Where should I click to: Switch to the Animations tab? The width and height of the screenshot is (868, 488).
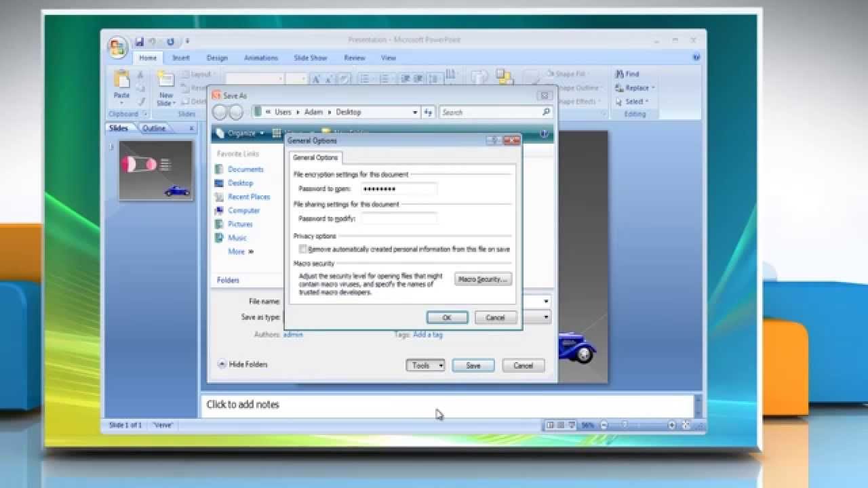pyautogui.click(x=261, y=58)
